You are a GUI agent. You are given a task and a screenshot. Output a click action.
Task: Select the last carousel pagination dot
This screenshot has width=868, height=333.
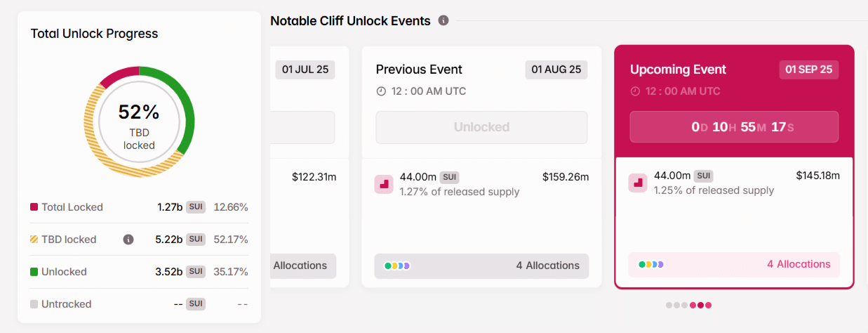click(x=709, y=305)
